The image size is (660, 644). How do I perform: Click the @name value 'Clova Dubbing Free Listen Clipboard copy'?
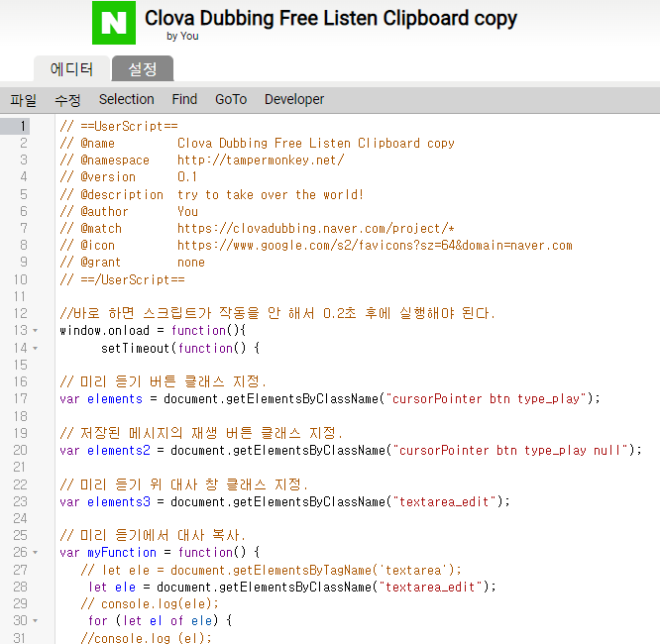(x=316, y=143)
